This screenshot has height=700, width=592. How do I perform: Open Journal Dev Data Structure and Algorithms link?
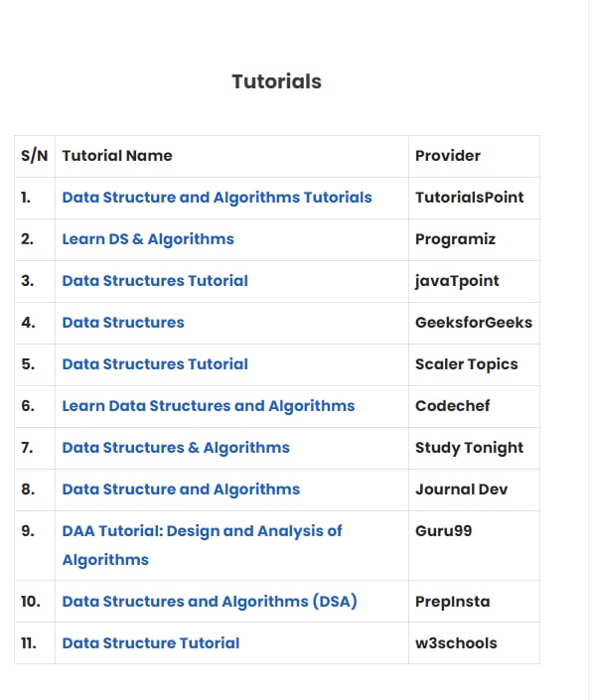point(181,490)
